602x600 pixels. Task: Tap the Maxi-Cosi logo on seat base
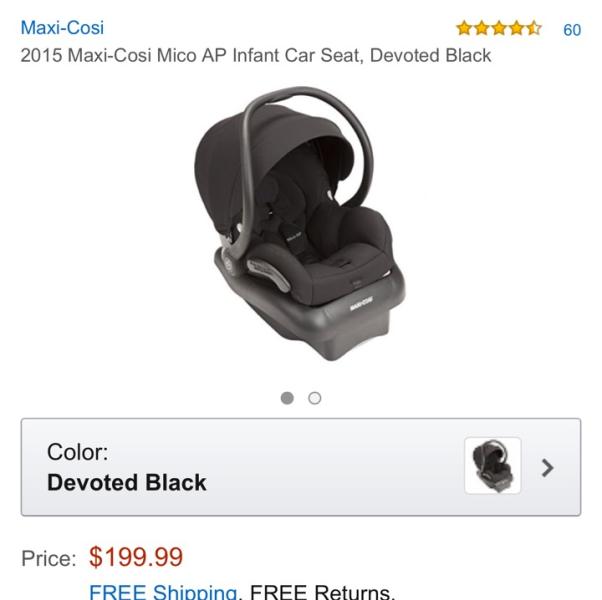(361, 303)
